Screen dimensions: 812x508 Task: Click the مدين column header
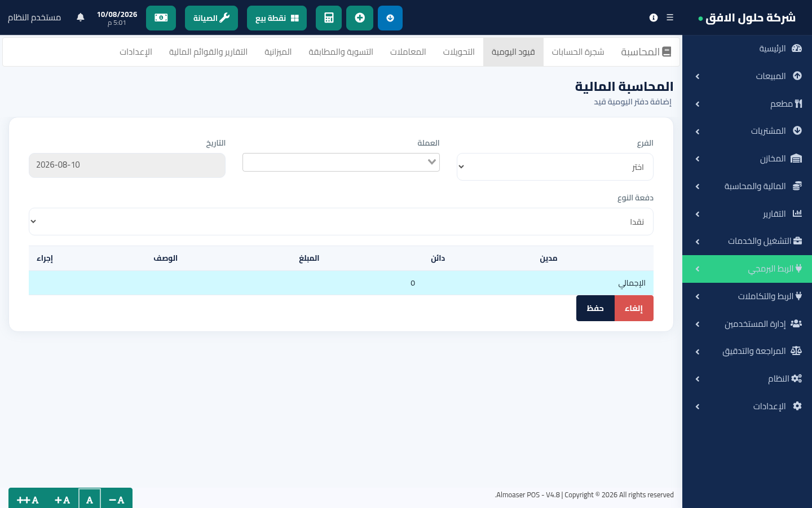[x=549, y=259]
